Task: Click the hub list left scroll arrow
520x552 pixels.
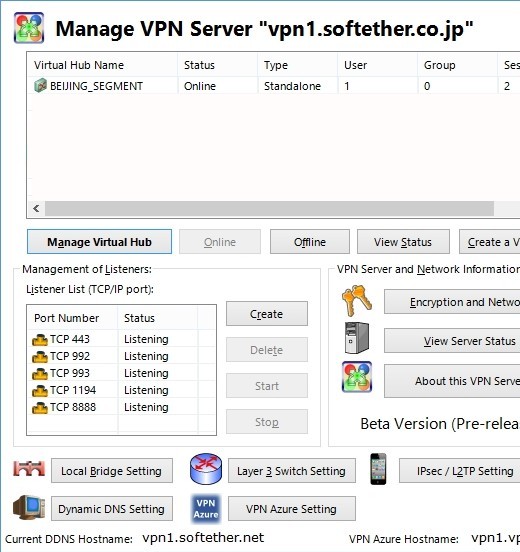Action: 36,208
